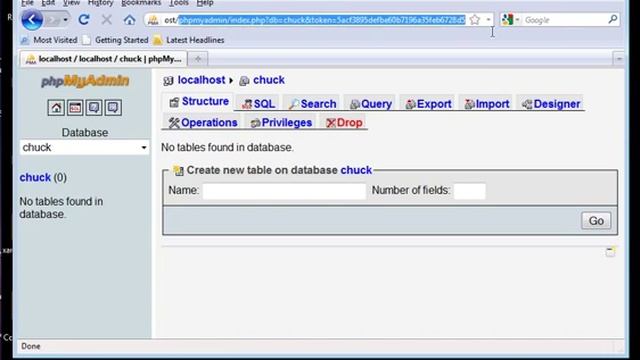Go back with the browser Back arrow

(32, 20)
